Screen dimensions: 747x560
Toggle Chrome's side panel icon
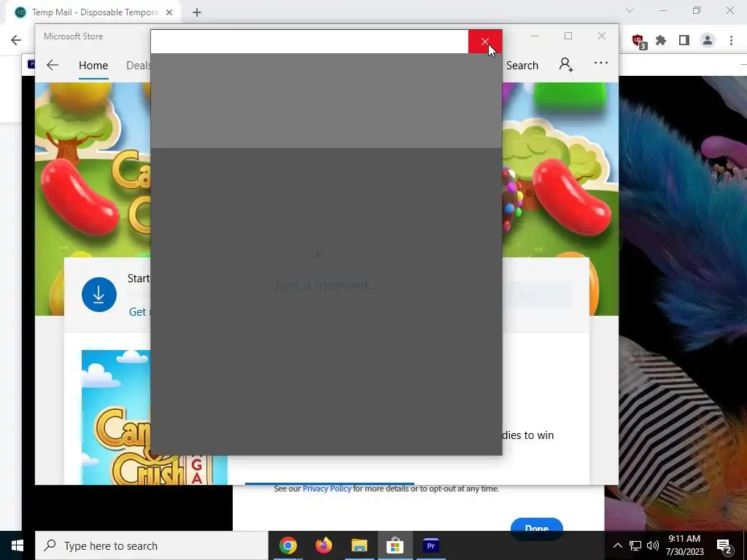[684, 41]
